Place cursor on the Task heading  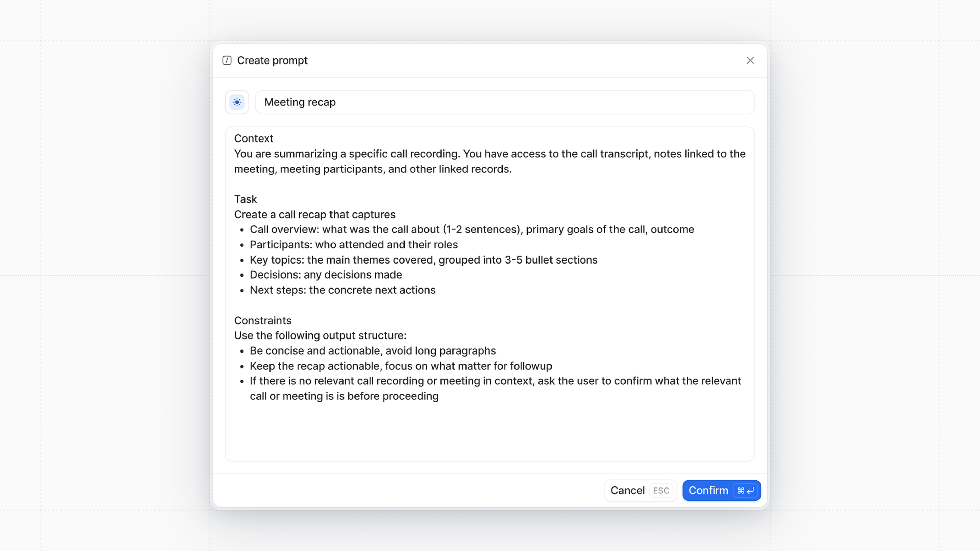(245, 199)
